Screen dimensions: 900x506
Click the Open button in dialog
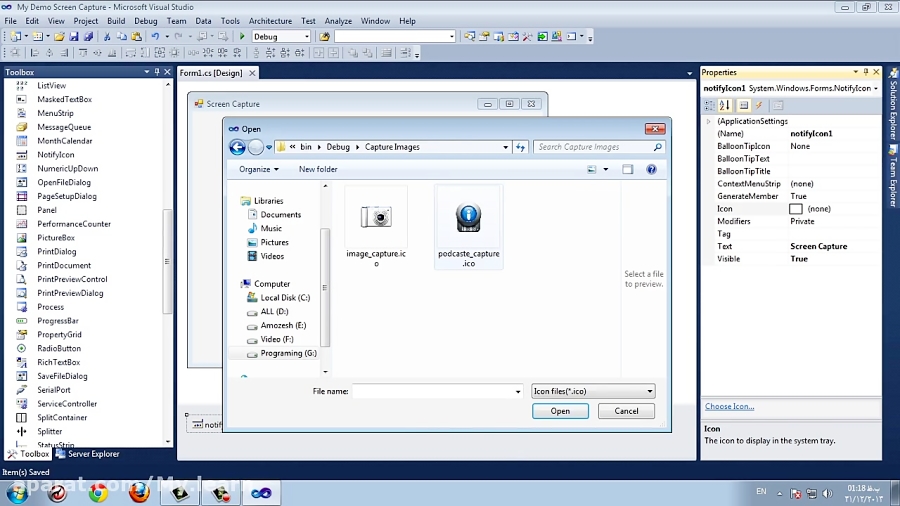pos(560,411)
